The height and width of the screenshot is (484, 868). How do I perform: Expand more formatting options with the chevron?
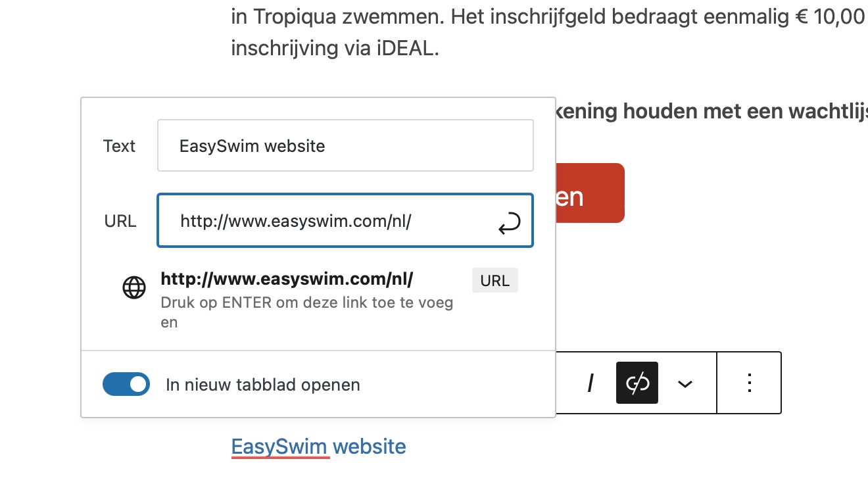pyautogui.click(x=685, y=383)
